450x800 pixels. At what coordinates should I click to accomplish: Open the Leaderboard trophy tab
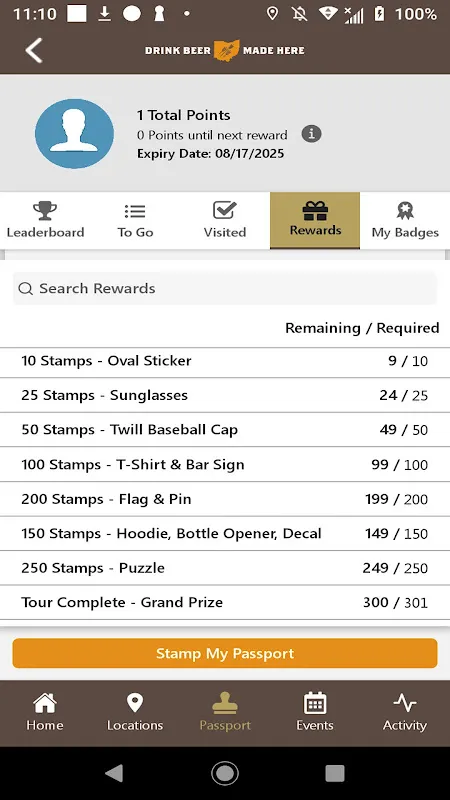tap(45, 220)
